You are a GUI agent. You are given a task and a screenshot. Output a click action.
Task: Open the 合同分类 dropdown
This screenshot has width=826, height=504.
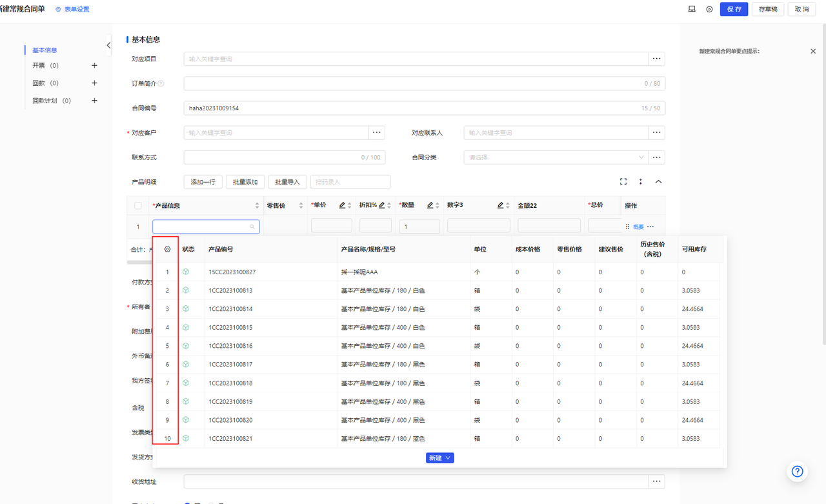(556, 157)
